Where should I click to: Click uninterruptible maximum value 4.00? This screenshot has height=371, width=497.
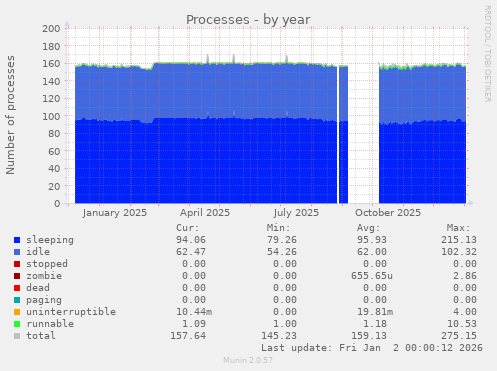[465, 312]
